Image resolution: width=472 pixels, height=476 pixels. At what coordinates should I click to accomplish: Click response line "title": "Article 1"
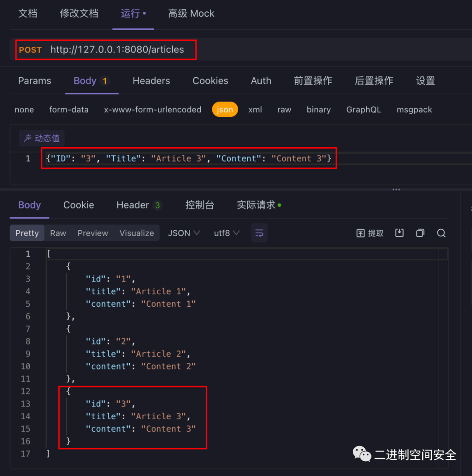138,292
